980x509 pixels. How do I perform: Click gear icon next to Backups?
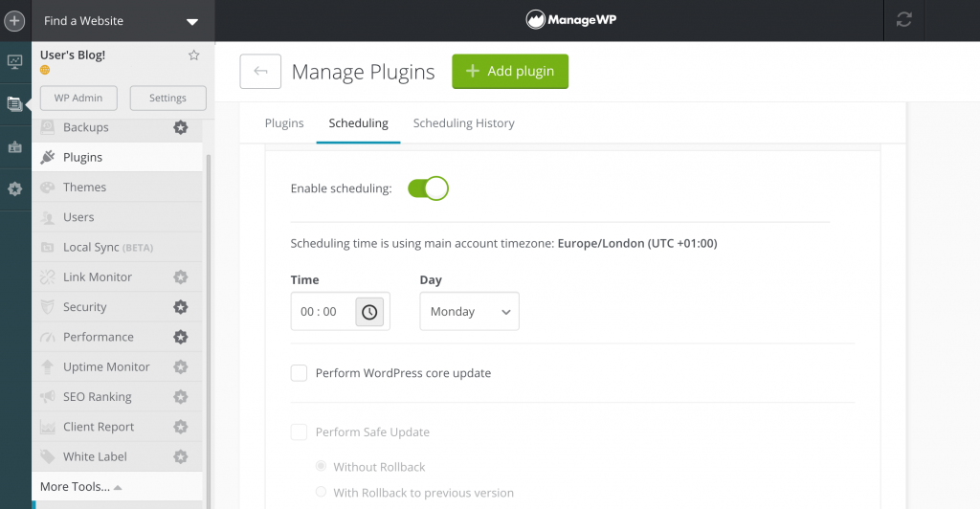pyautogui.click(x=180, y=127)
